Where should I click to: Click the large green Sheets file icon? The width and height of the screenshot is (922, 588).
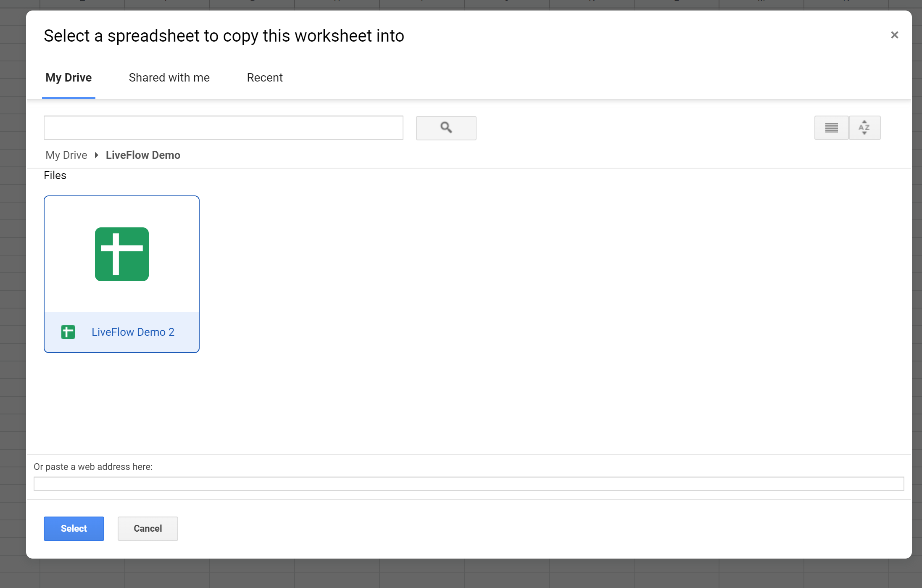pyautogui.click(x=122, y=254)
